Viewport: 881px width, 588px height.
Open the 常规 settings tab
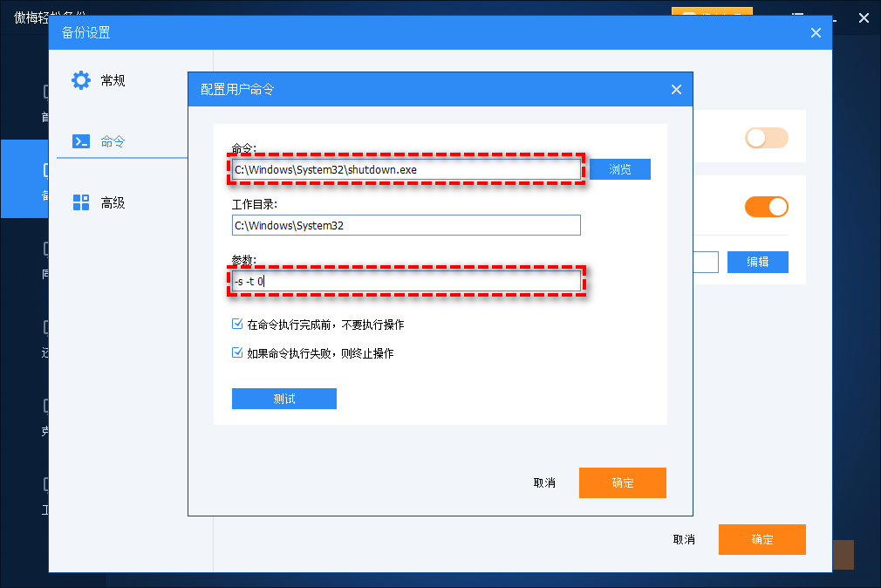113,80
